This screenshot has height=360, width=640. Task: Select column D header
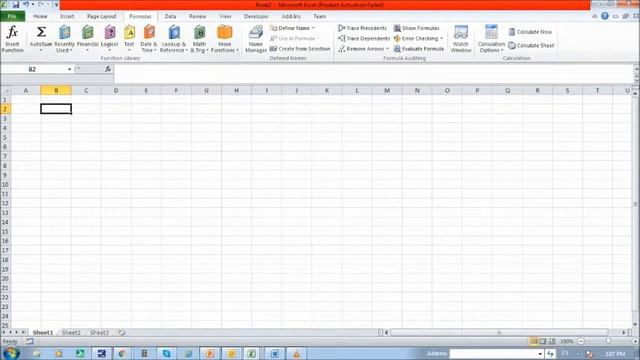coord(116,90)
